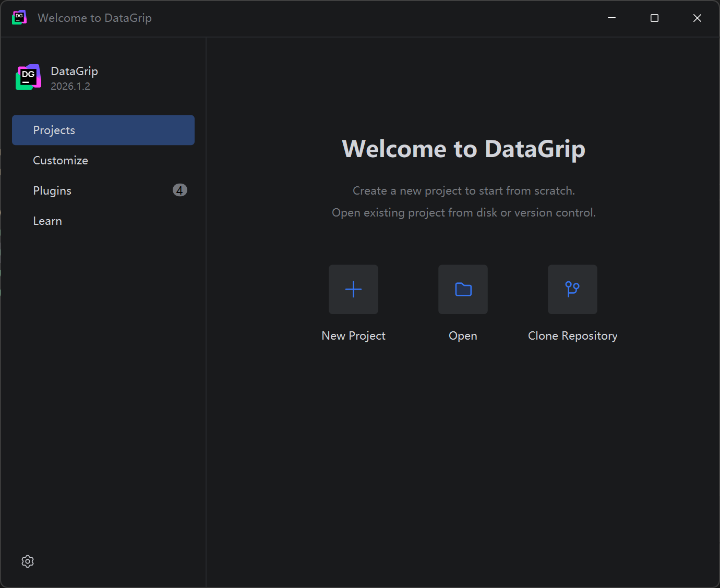
Task: Maximize the Welcome to DataGrip window
Action: click(x=654, y=18)
